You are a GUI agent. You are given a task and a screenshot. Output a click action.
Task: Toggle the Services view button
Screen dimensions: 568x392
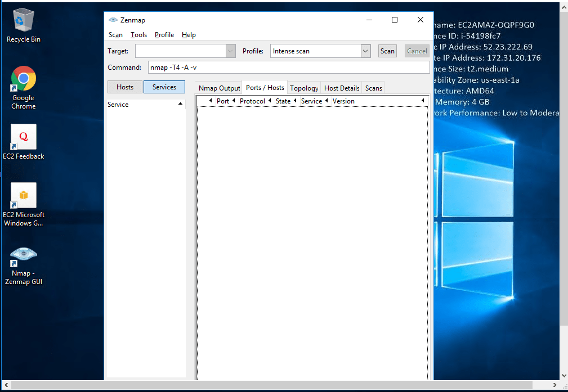164,87
